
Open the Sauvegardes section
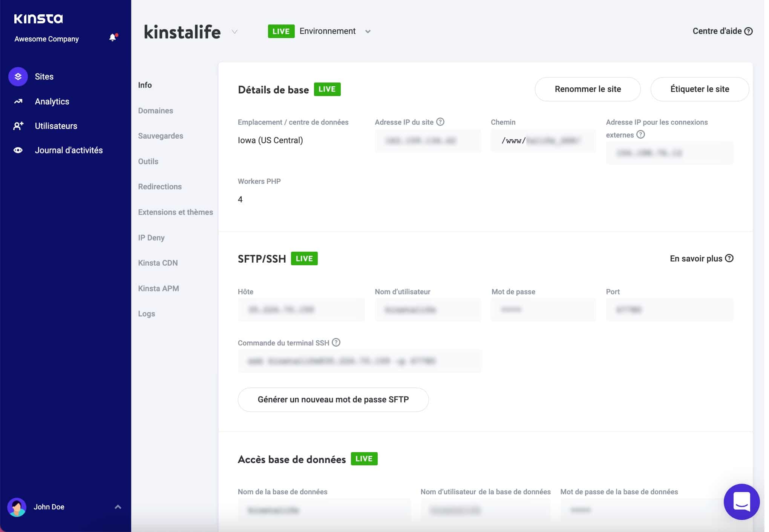pyautogui.click(x=160, y=136)
